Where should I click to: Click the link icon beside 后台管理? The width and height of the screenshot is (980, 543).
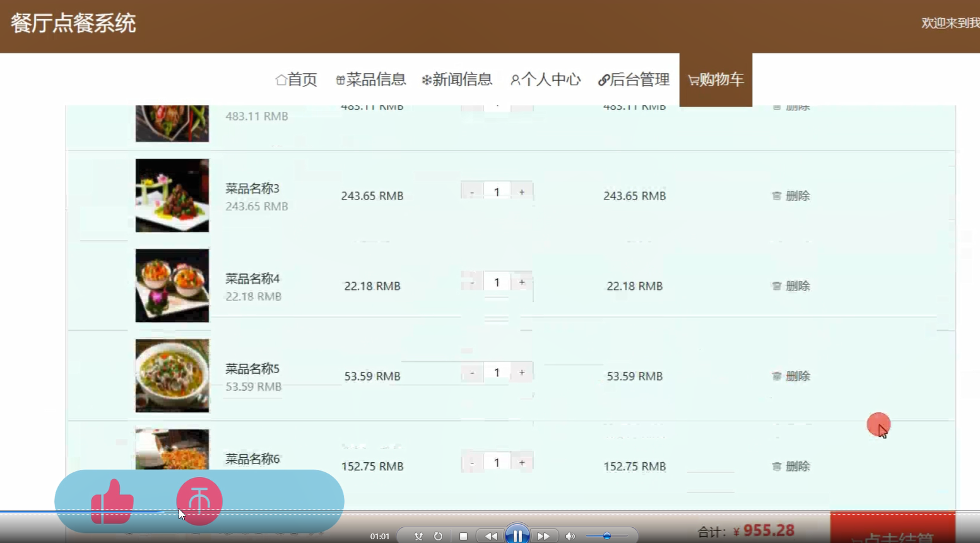[605, 80]
